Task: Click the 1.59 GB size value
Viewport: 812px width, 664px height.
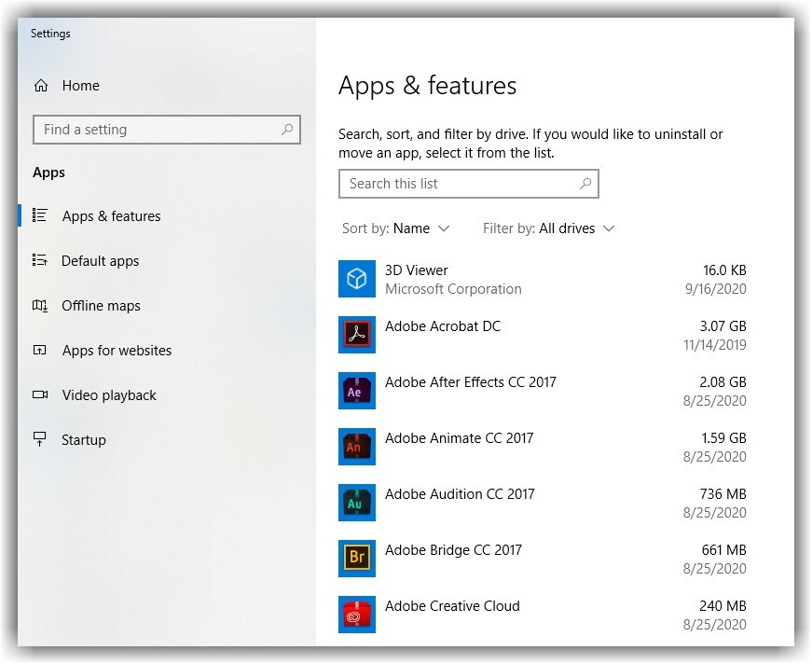Action: click(x=724, y=437)
